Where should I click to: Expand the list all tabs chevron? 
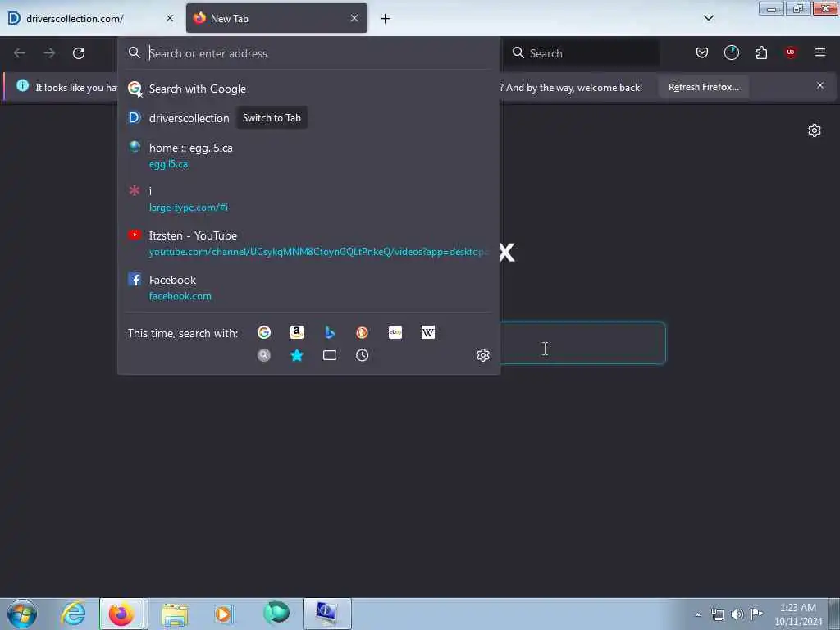[708, 18]
